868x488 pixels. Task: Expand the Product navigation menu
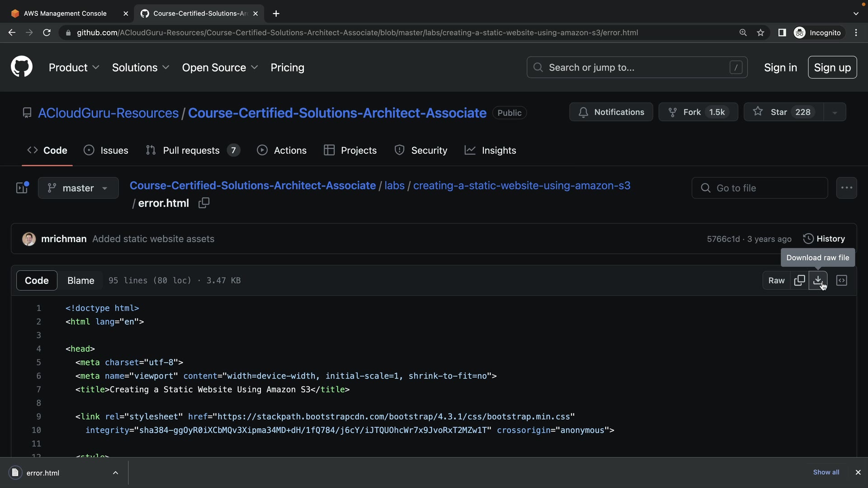(x=74, y=67)
